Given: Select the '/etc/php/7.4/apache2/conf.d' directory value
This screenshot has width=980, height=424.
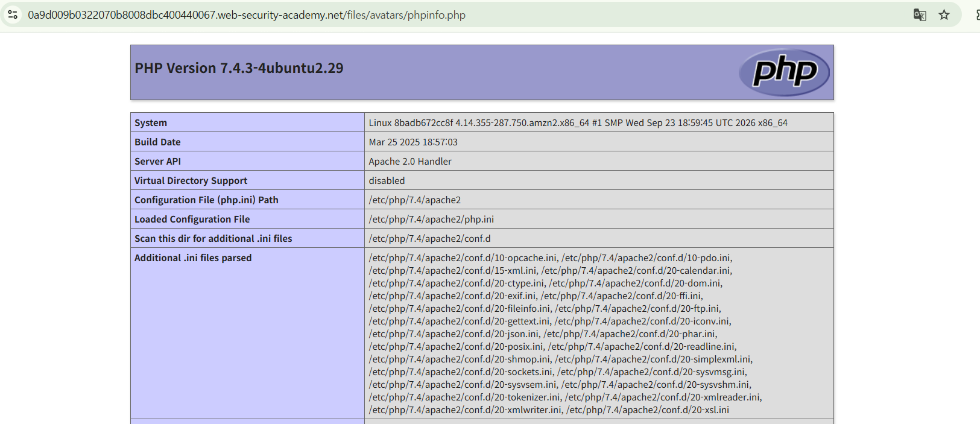Looking at the screenshot, I should pos(430,238).
